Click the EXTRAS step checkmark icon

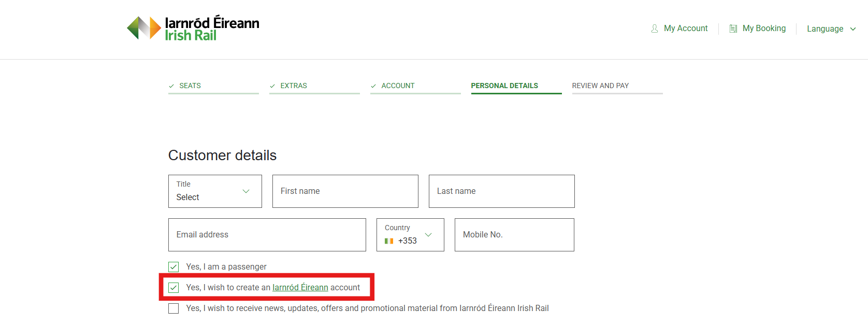[x=272, y=86]
